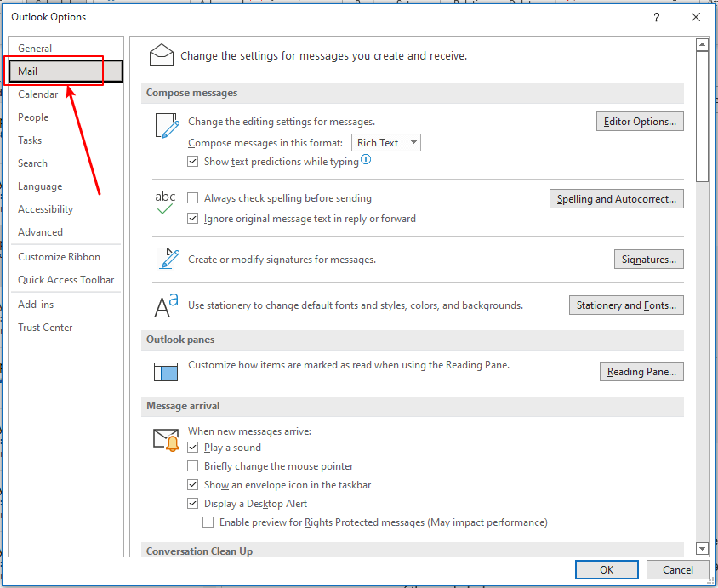Click the abc spelling check icon
Screen dimensions: 718x588
click(x=165, y=203)
